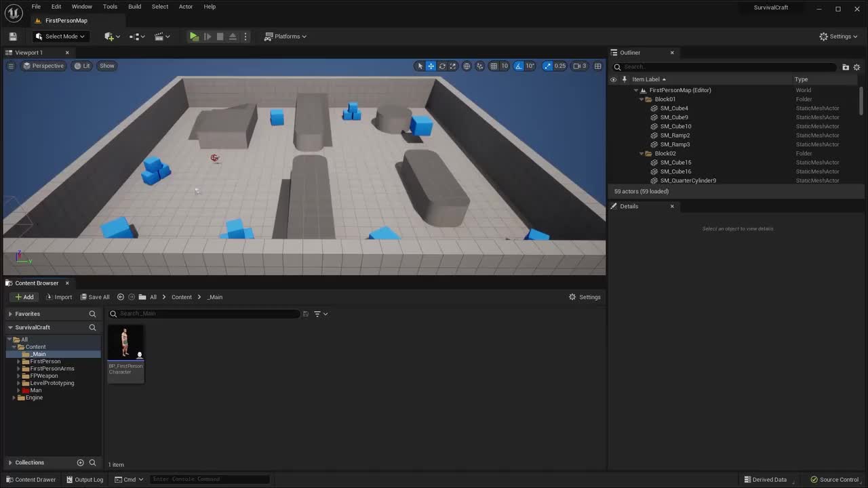Save the current level with the disk icon

click(x=12, y=37)
